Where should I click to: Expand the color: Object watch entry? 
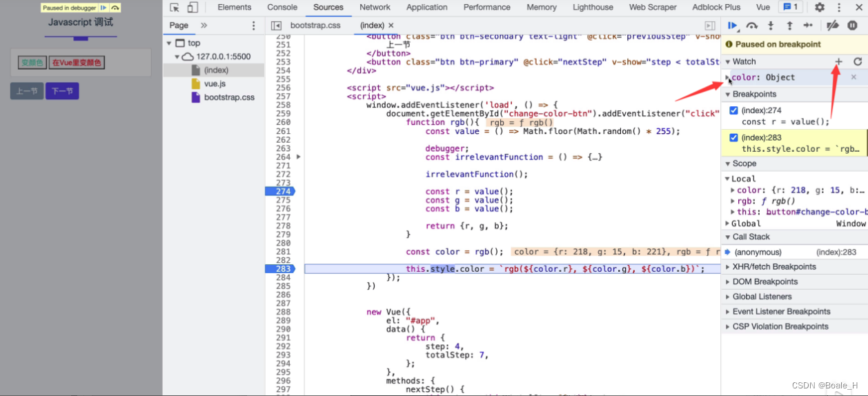coord(727,77)
